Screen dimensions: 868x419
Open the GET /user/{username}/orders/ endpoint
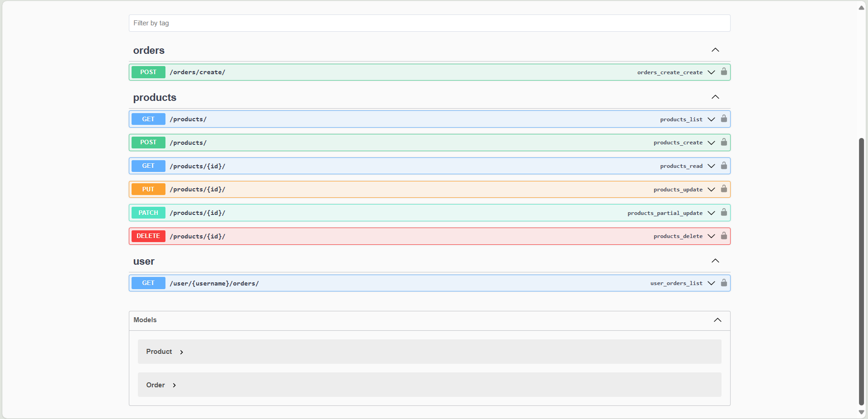429,283
